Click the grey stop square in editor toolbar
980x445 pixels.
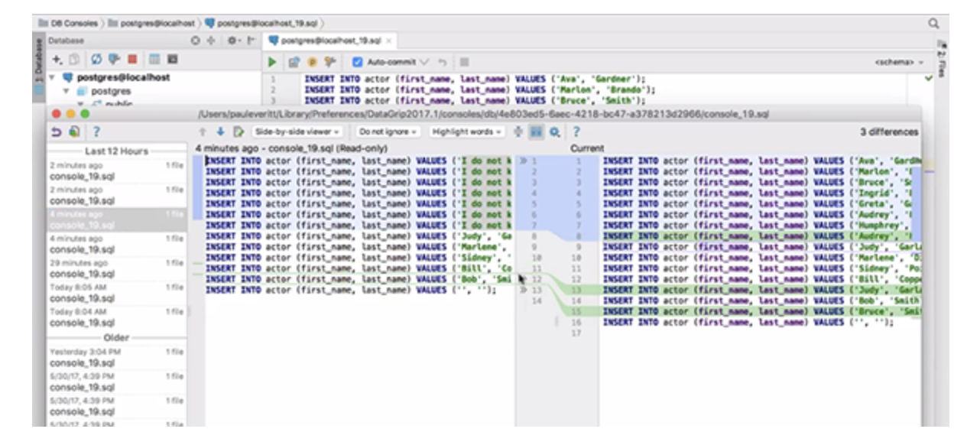pyautogui.click(x=464, y=62)
